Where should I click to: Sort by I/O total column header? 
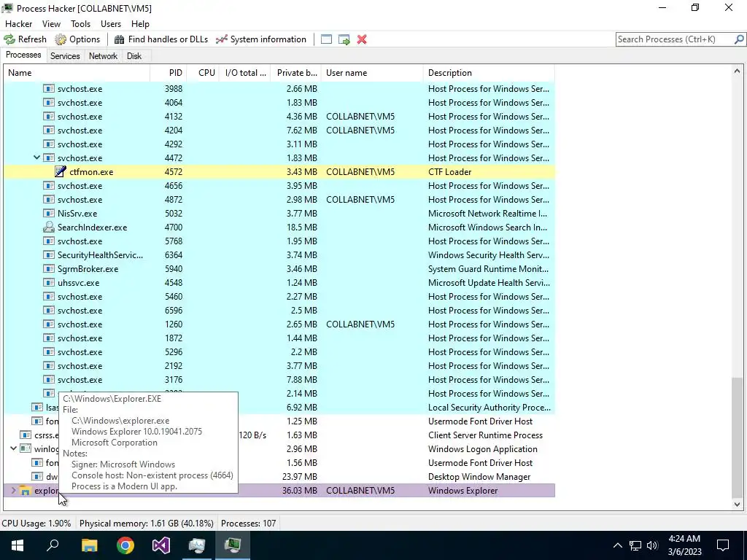click(245, 73)
